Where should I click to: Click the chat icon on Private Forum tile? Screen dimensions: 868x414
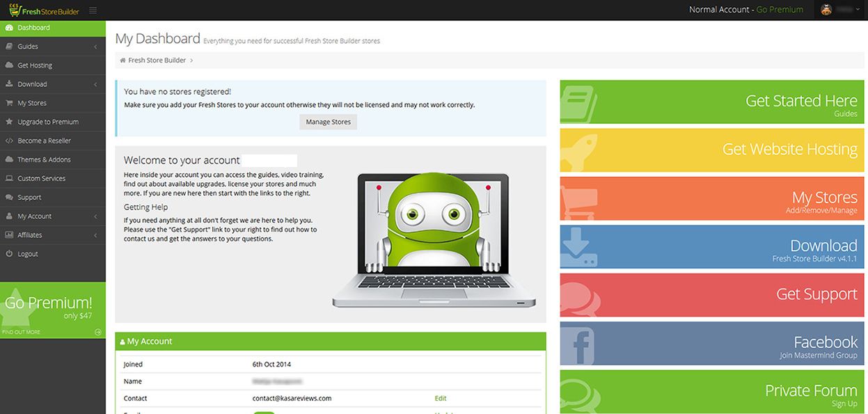click(x=579, y=395)
